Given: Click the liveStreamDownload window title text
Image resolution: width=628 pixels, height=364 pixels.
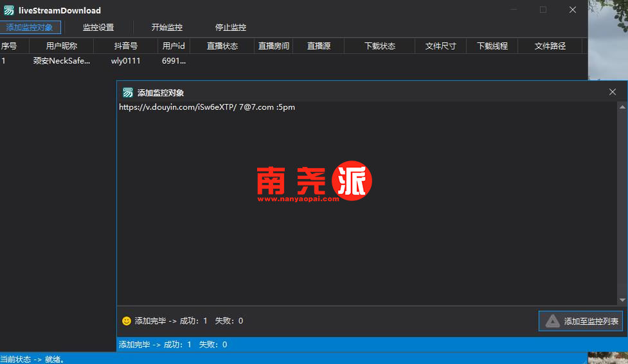Looking at the screenshot, I should click(x=60, y=10).
